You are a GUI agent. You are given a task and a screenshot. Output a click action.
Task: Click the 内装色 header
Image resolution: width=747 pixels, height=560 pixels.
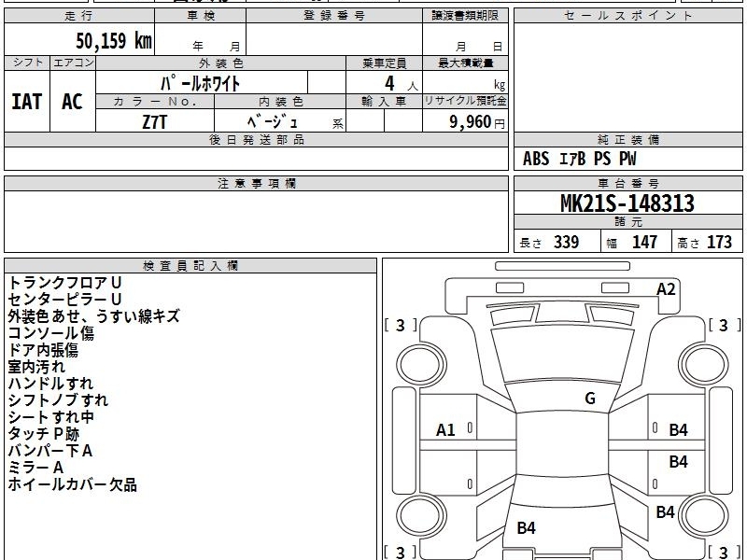coord(280,102)
